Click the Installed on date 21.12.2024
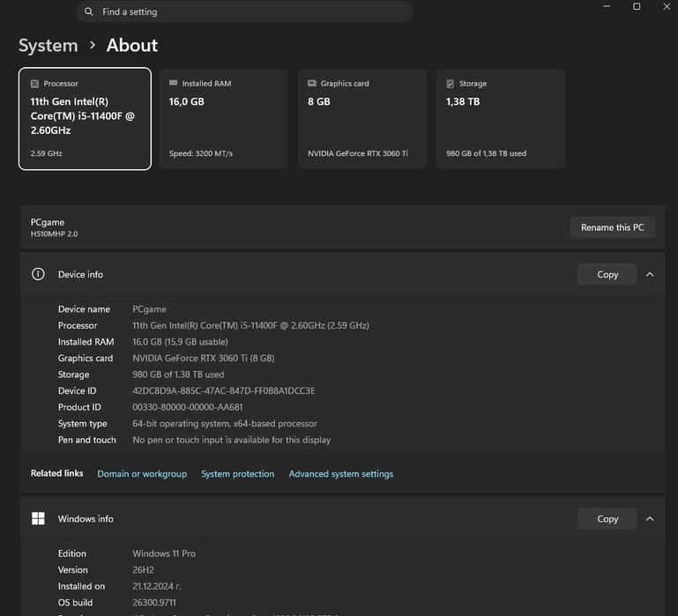678x616 pixels. [157, 587]
